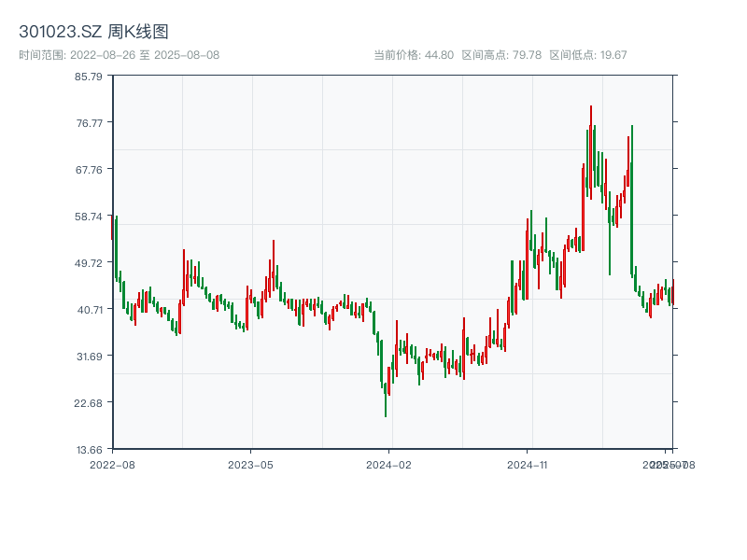Click the y-axis label 58.74
This screenshot has height=560, width=747.
[x=89, y=217]
